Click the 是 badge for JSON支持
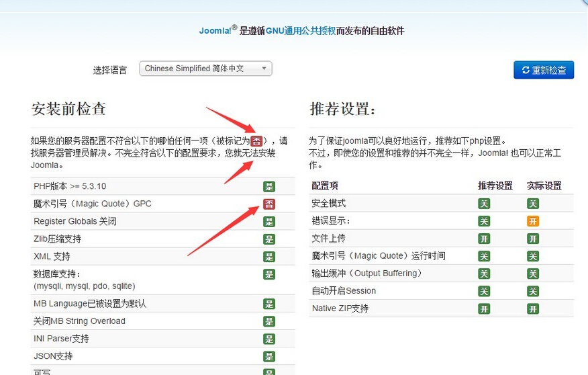 269,356
